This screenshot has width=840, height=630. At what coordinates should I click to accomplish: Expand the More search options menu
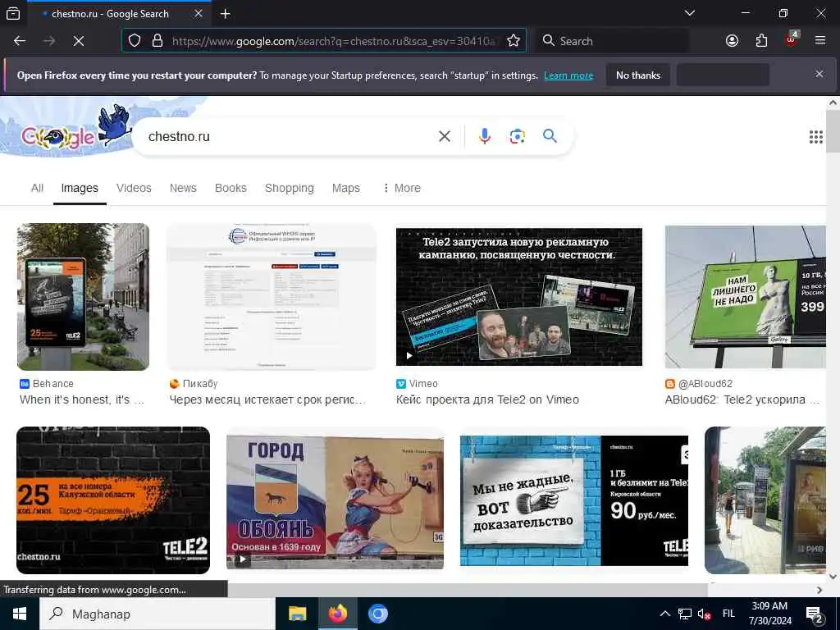[402, 188]
